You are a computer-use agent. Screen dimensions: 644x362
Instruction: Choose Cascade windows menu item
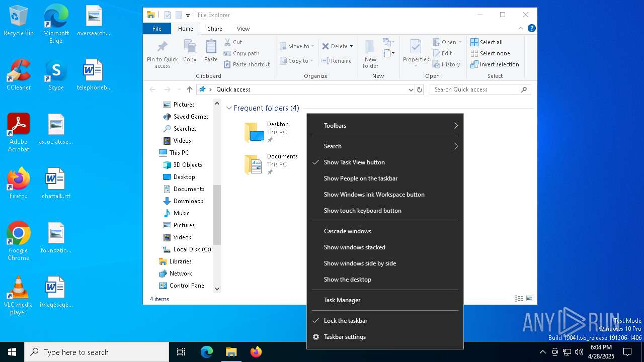[x=385, y=231]
